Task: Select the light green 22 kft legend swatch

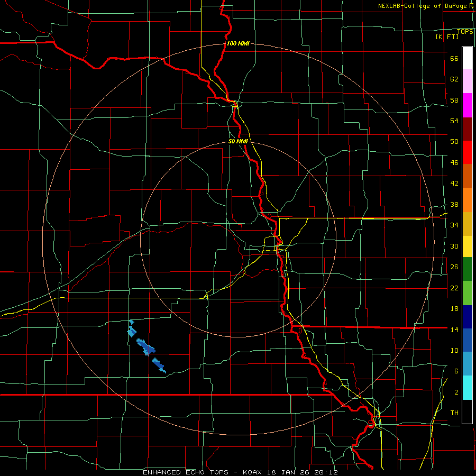Action: pyautogui.click(x=467, y=293)
